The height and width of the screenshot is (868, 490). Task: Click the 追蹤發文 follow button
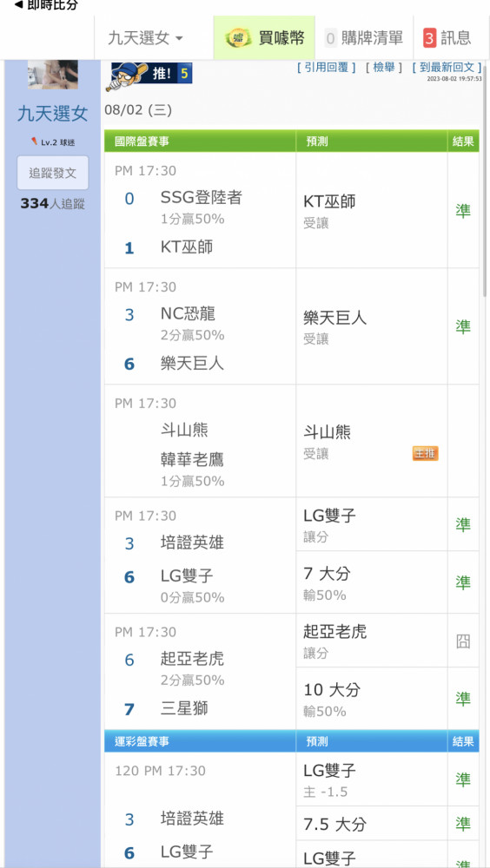point(53,173)
